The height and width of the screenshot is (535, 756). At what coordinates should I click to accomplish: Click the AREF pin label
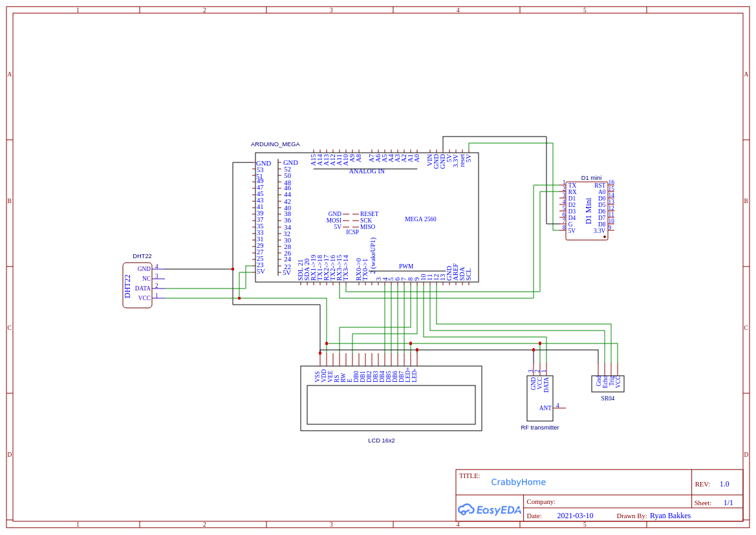456,272
